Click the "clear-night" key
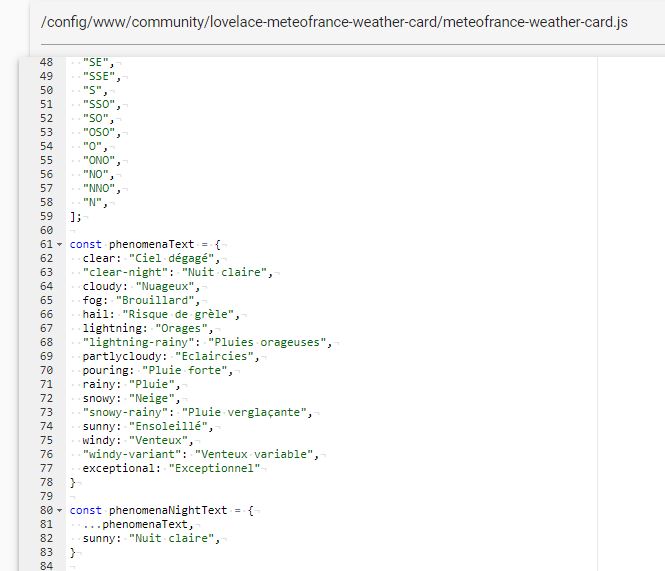The width and height of the screenshot is (665, 571). 126,272
